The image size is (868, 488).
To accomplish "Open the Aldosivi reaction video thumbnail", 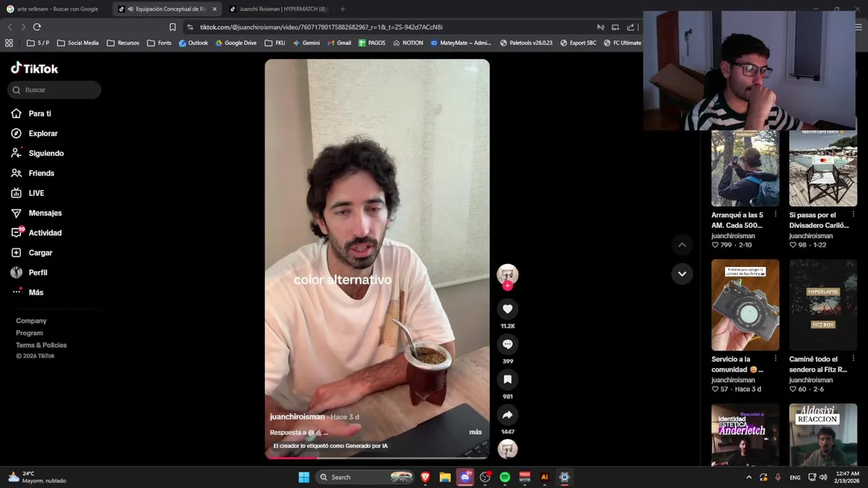I will [823, 434].
